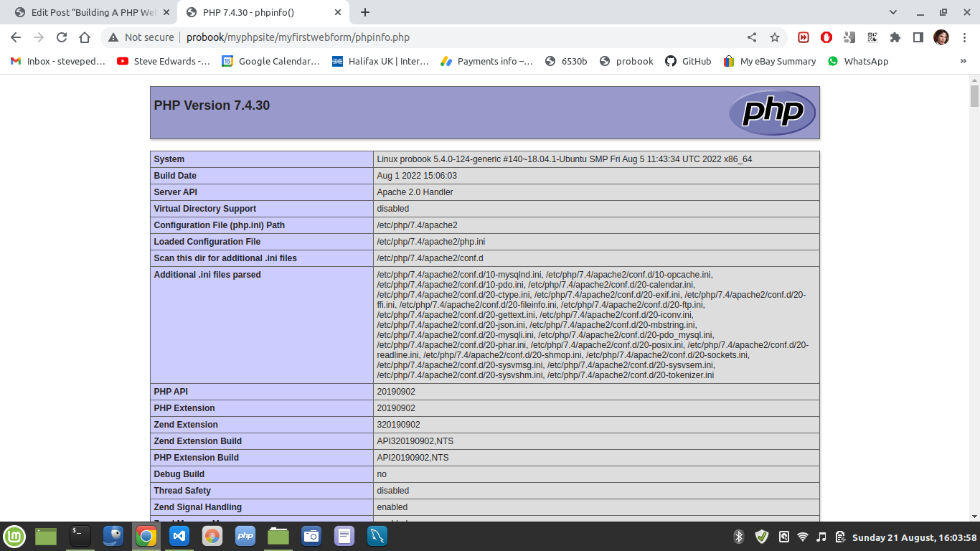Open MySQL Workbench from the panel
Image resolution: width=980 pixels, height=551 pixels.
377,536
